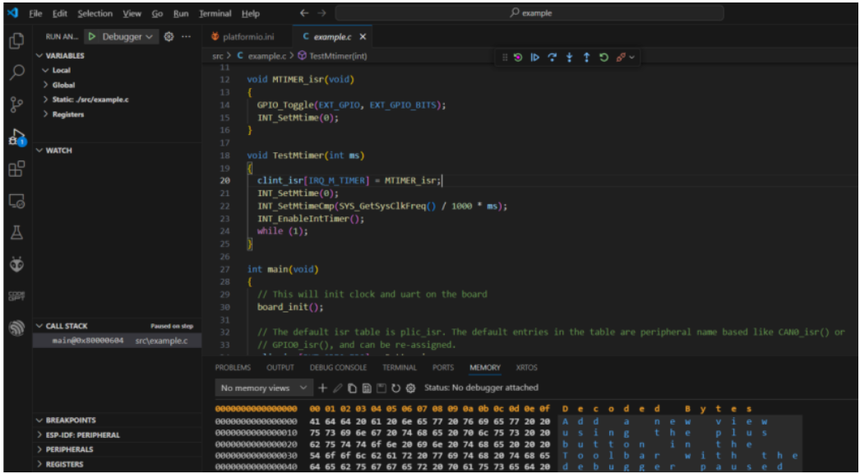Open the CodeGPT view in activity bar

[17, 296]
